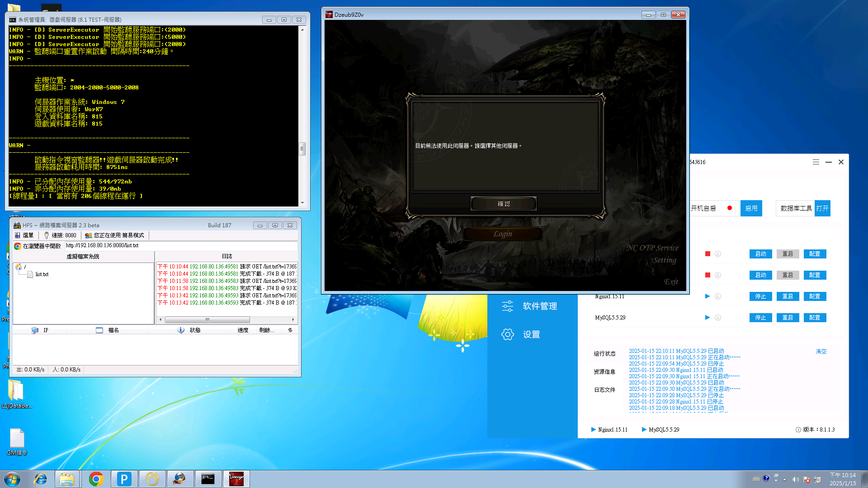Open Google Chrome from the taskbar

click(x=96, y=479)
